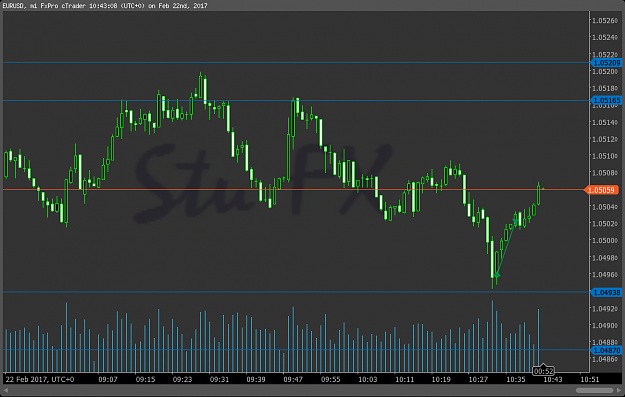Click the 09:23 time axis label
Screen dimensions: 625x397
pos(182,379)
